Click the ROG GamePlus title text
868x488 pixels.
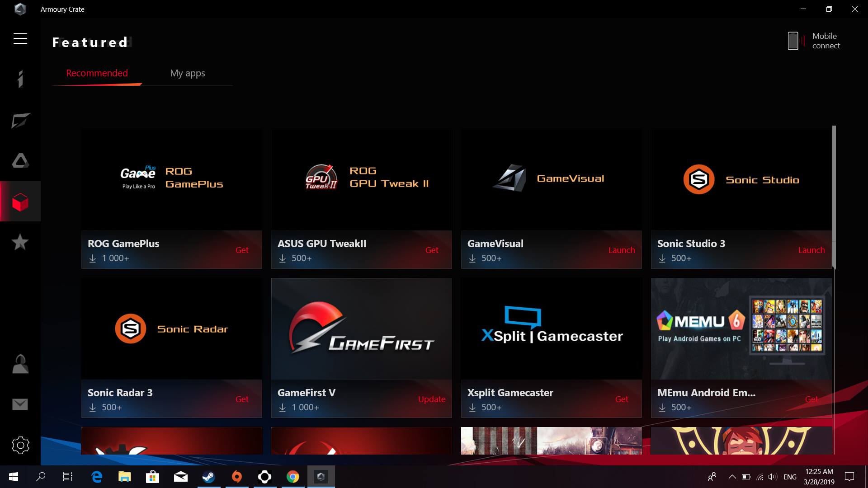click(123, 244)
